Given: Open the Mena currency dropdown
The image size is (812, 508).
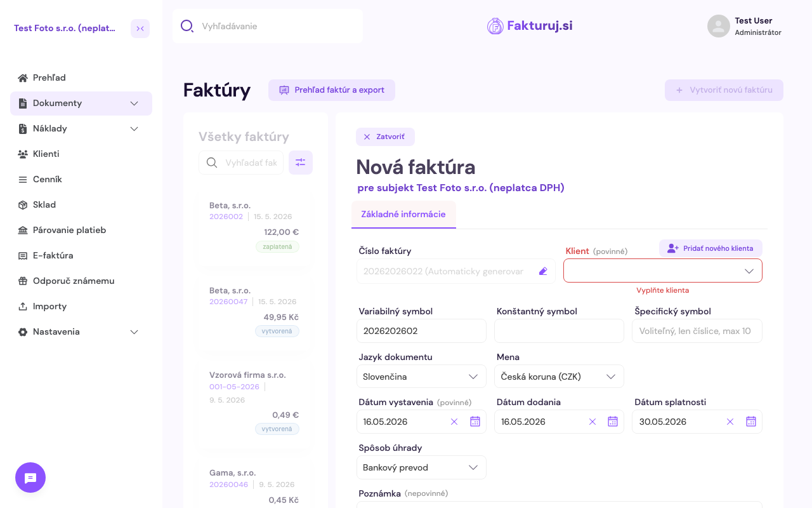Looking at the screenshot, I should [x=559, y=377].
